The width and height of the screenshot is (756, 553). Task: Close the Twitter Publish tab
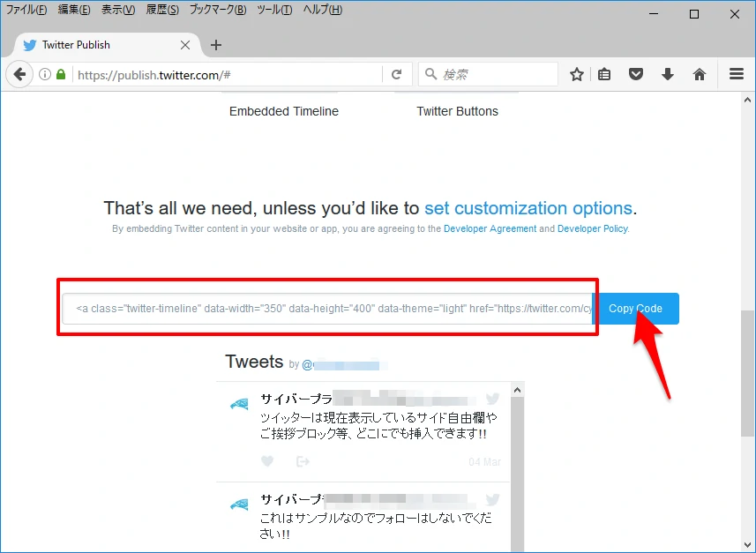[x=185, y=45]
